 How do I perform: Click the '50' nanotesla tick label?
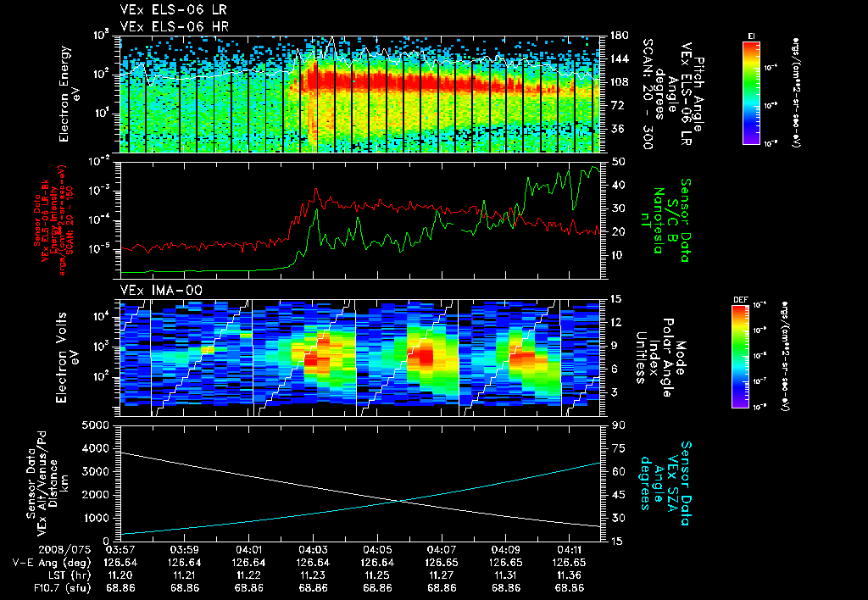(619, 162)
